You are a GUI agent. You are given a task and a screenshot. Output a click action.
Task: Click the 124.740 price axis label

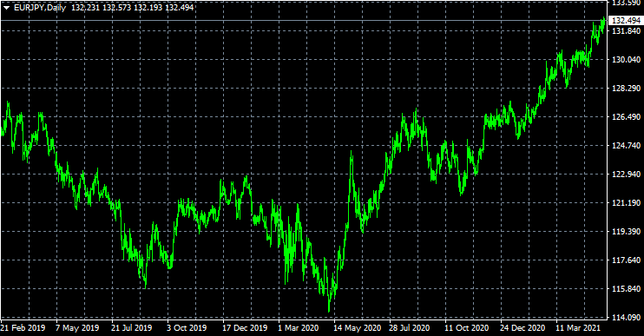626,145
